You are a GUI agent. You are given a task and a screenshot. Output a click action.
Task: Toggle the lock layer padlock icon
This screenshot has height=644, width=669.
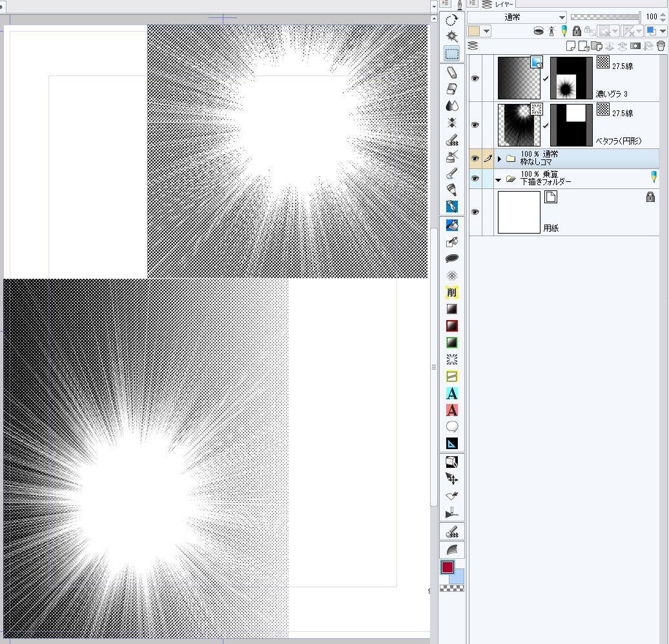577,31
